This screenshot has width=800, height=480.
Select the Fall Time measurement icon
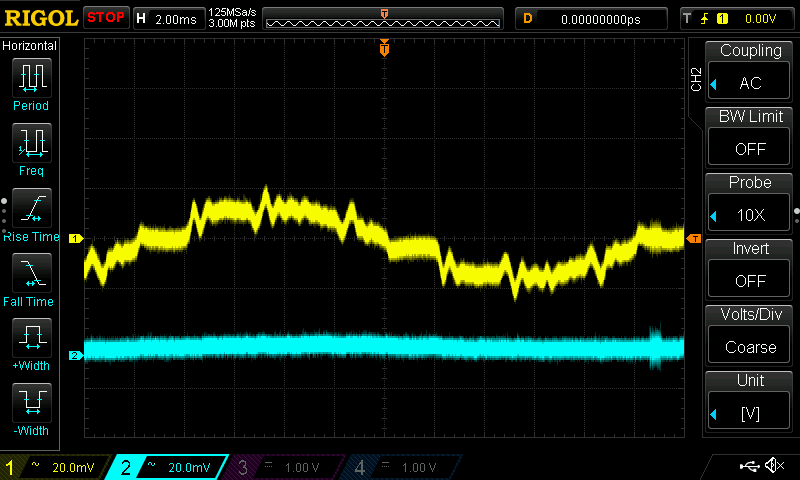[x=32, y=272]
